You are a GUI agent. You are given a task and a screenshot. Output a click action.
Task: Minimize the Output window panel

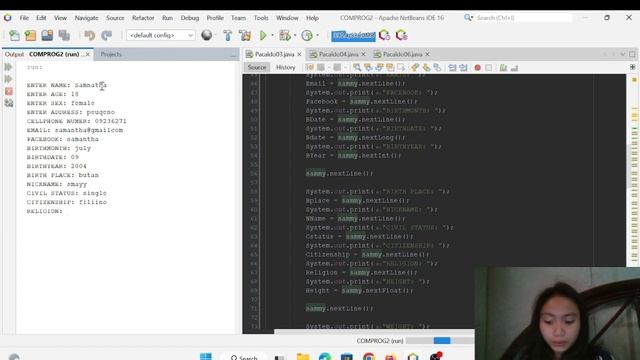(x=233, y=55)
